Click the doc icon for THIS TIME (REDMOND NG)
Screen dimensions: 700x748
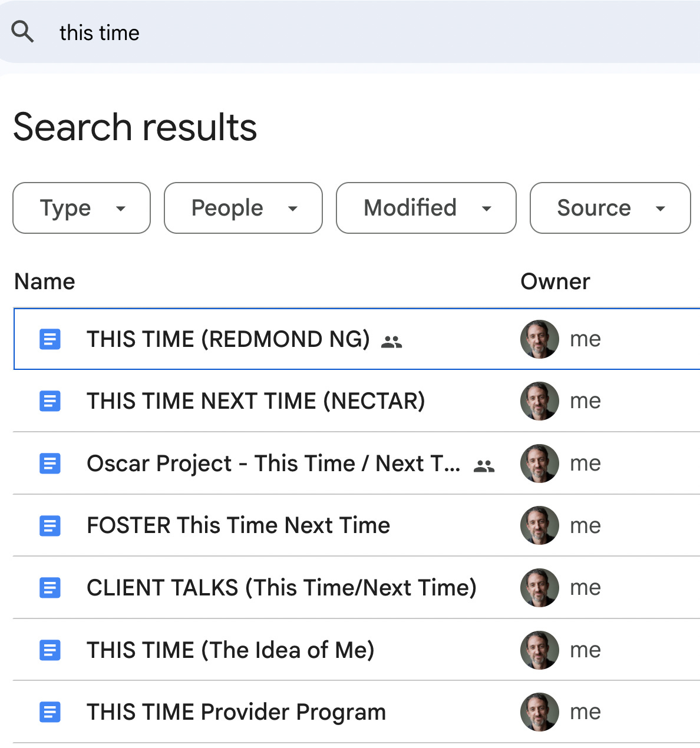click(x=50, y=339)
